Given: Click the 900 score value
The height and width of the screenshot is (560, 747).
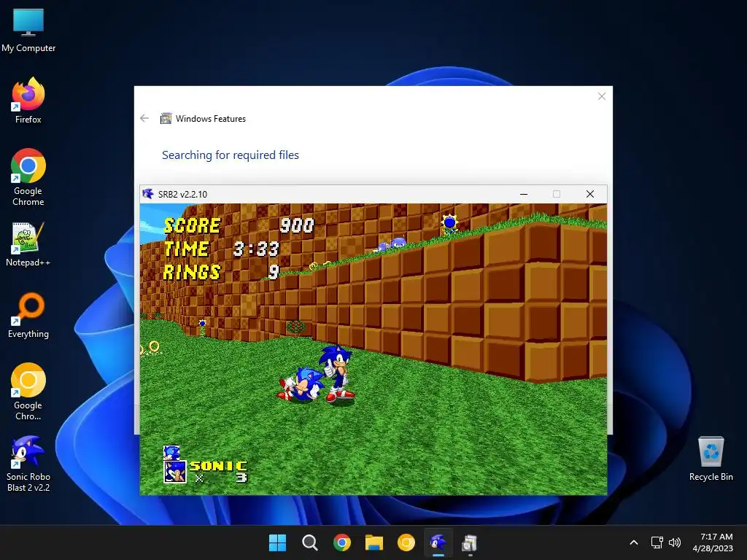Looking at the screenshot, I should [297, 226].
